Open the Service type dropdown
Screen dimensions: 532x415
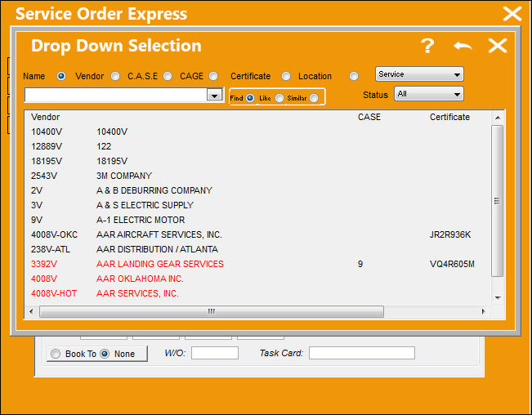419,74
